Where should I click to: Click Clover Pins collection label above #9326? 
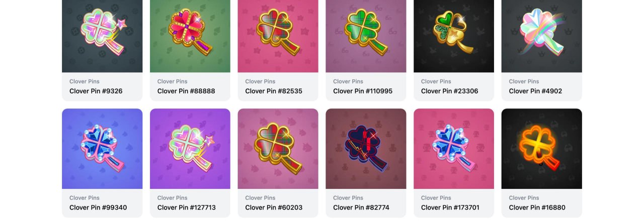pyautogui.click(x=85, y=81)
